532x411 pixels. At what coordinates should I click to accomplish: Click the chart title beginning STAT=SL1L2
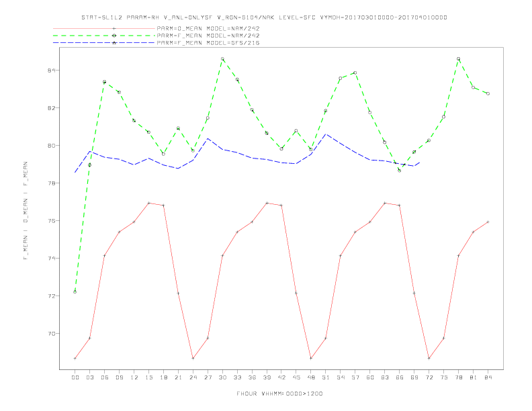tap(264, 17)
